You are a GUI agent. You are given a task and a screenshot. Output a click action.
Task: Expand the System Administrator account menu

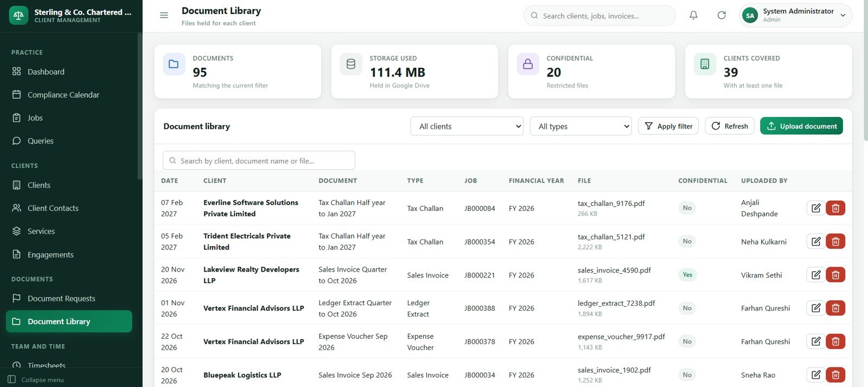coord(796,15)
